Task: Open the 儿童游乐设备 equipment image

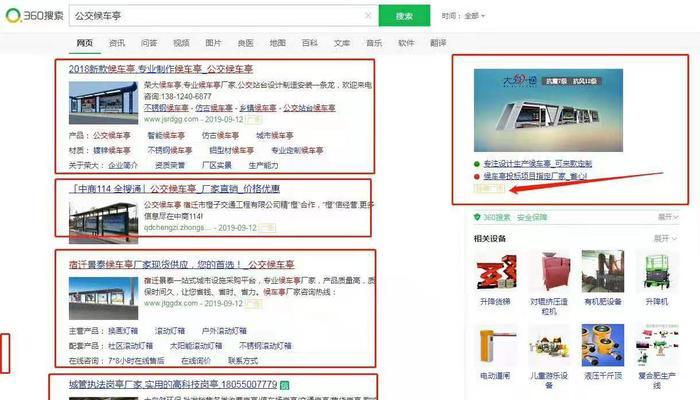Action: pos(549,345)
